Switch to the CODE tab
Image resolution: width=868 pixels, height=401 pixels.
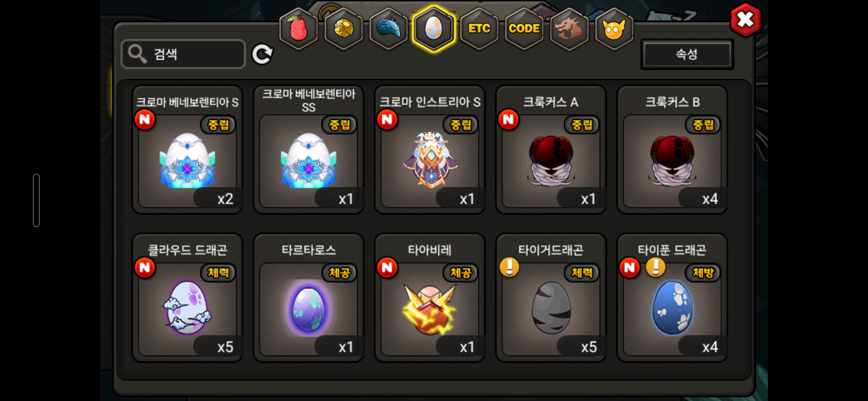(x=524, y=29)
